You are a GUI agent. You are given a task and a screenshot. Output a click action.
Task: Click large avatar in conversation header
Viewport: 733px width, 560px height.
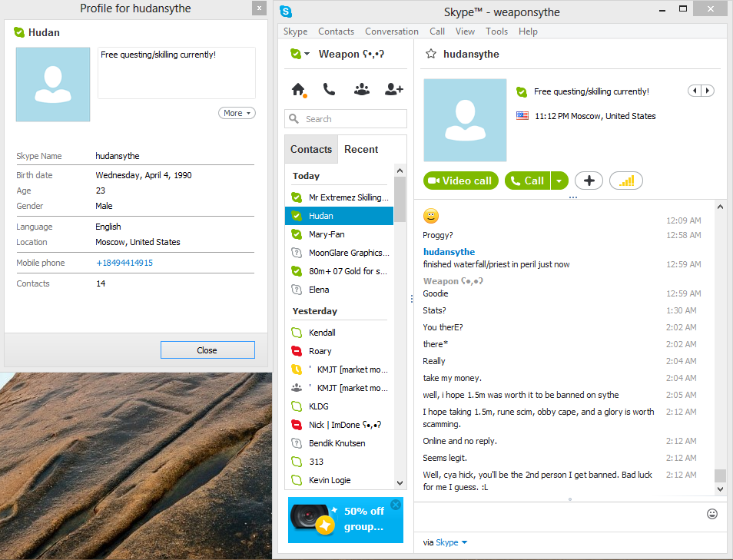point(465,120)
